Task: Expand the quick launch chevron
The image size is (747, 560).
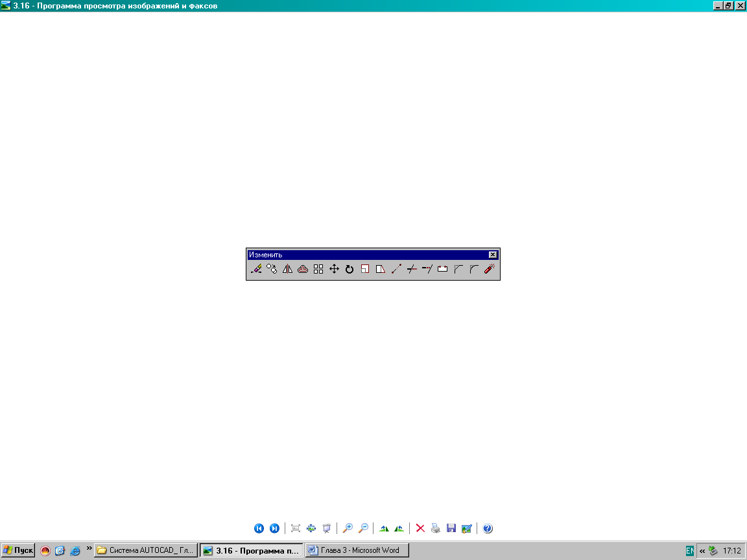Action: pyautogui.click(x=89, y=548)
